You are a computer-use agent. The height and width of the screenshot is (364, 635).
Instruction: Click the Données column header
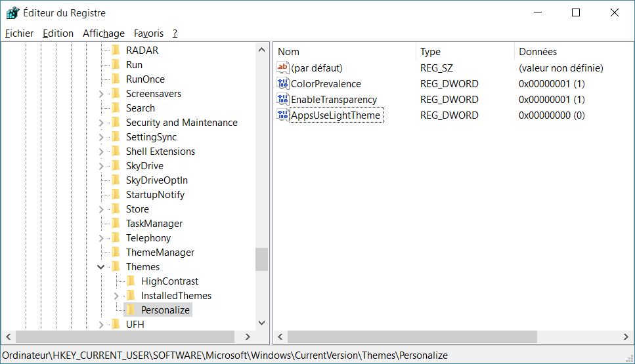coord(574,51)
